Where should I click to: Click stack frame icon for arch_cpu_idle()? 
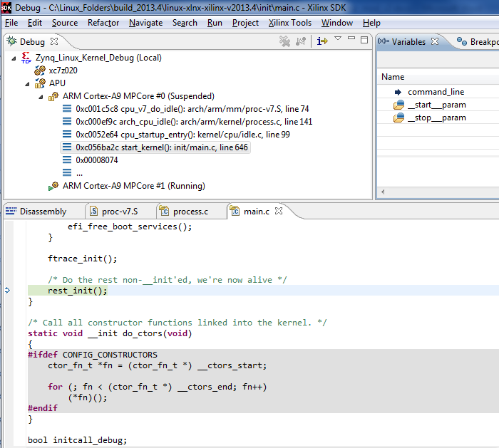click(x=67, y=122)
